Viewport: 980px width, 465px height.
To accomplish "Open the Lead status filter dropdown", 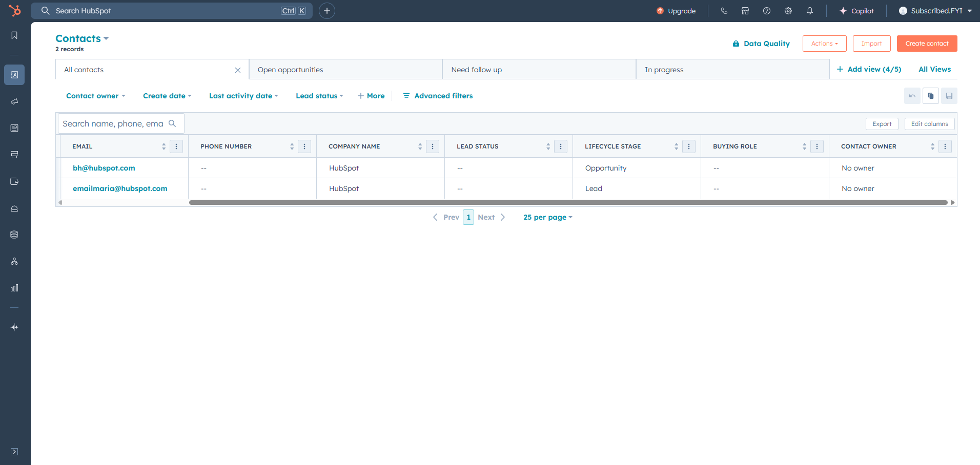I will pos(319,96).
